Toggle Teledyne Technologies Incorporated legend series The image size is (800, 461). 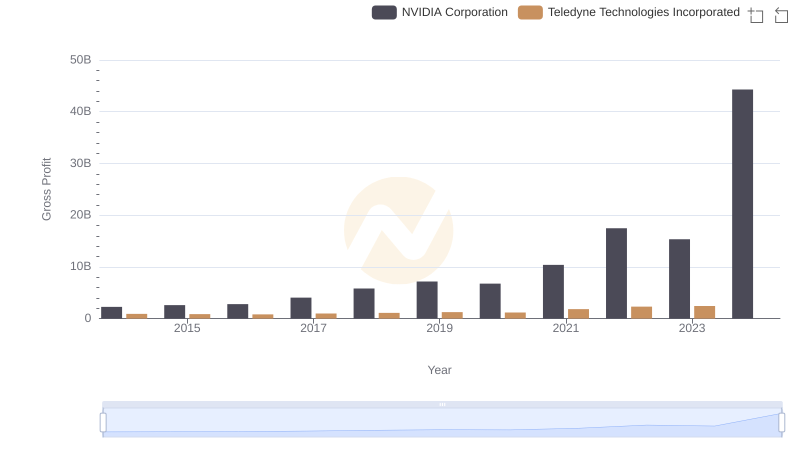(x=629, y=12)
